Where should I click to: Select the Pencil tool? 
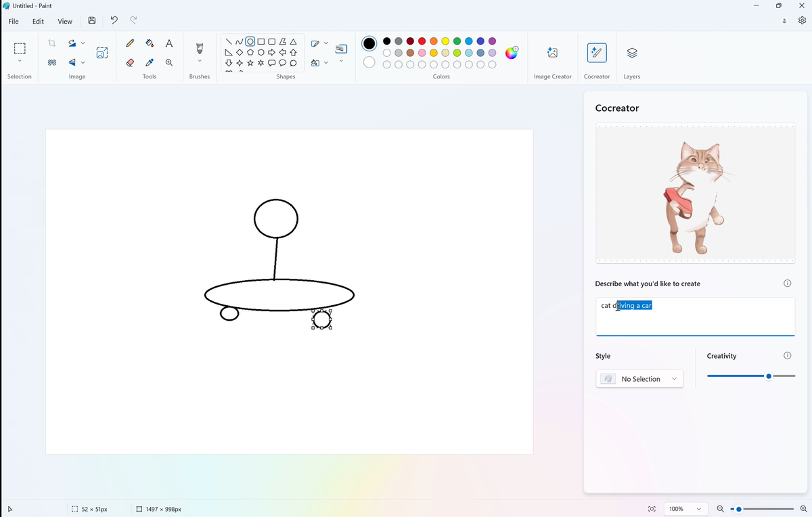coord(131,43)
